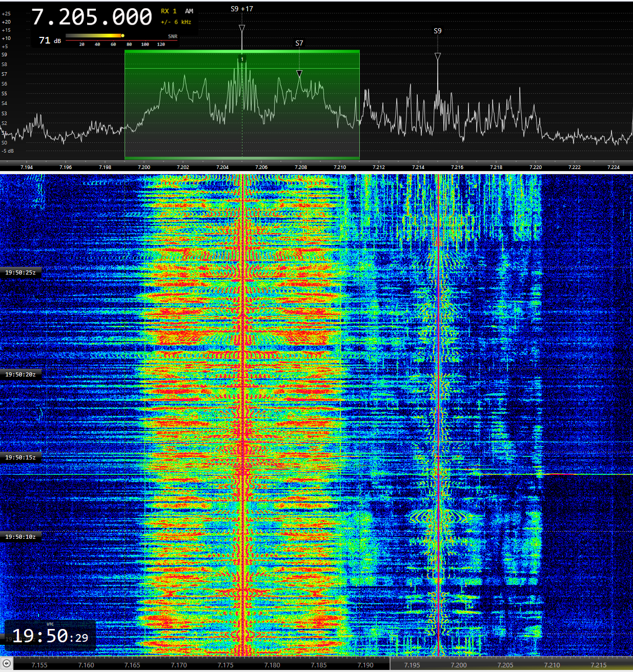The width and height of the screenshot is (633, 672).
Task: Click the 19:50:10z waterfall timestamp
Action: (x=21, y=537)
